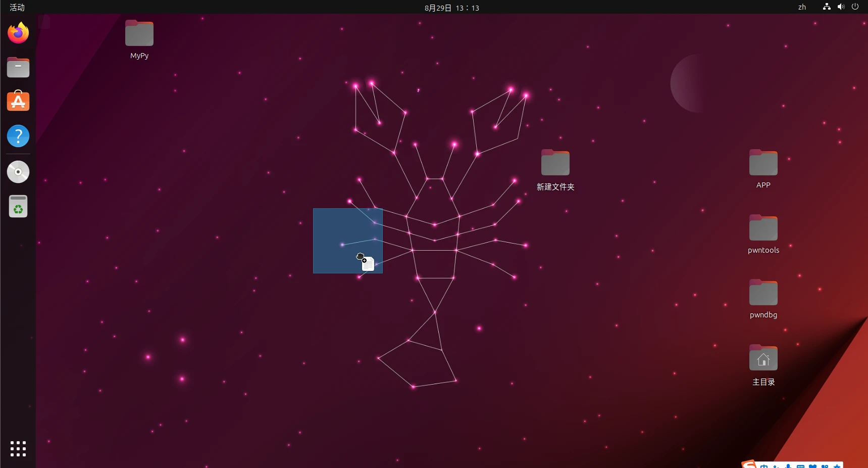This screenshot has height=468, width=868.
Task: Click the Sogou input method logo
Action: tap(749, 464)
